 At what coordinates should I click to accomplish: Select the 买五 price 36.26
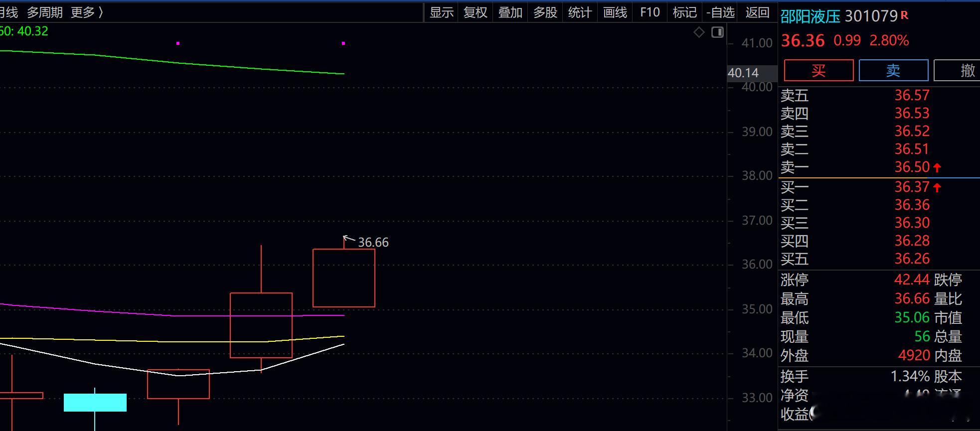[912, 259]
